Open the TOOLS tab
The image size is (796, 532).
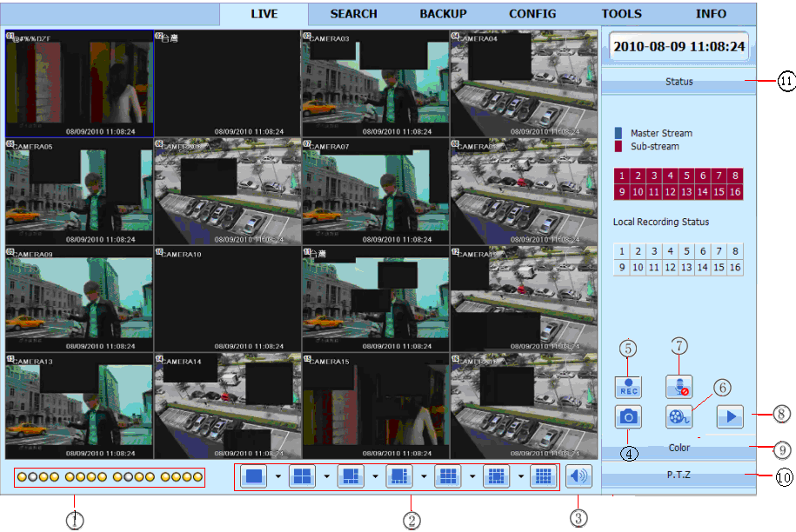[x=622, y=14]
